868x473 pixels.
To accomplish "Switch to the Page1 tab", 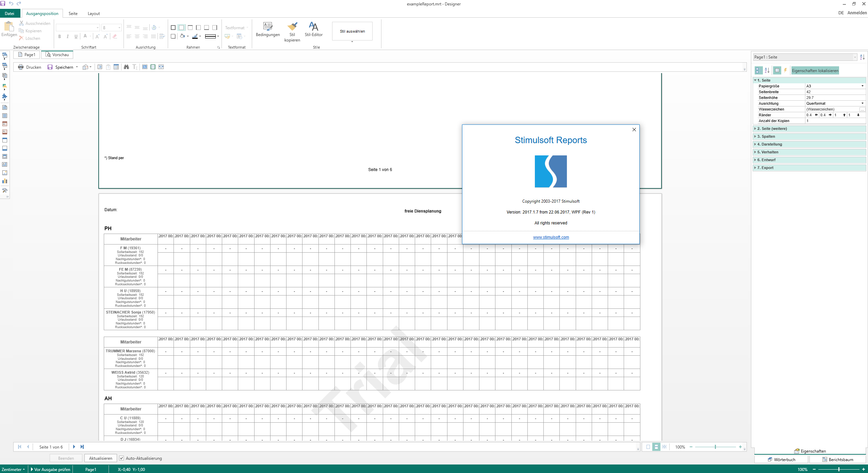I will pyautogui.click(x=27, y=55).
